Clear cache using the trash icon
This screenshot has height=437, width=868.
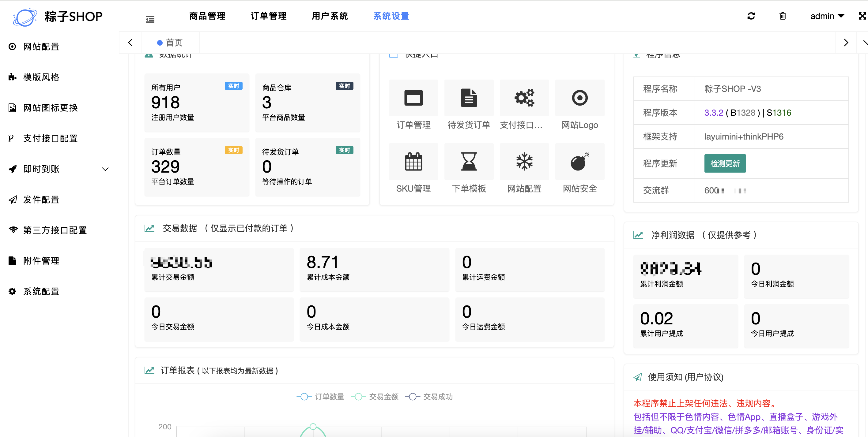783,16
